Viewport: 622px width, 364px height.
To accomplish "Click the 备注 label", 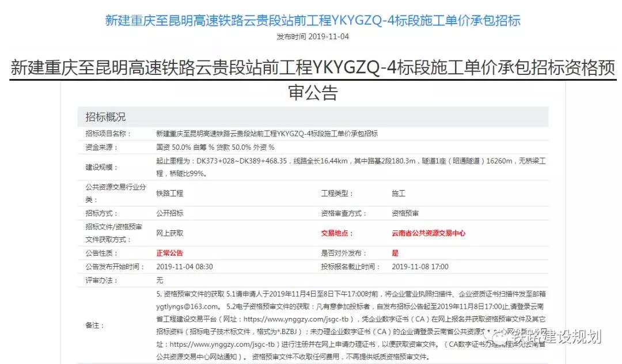I will coord(95,325).
